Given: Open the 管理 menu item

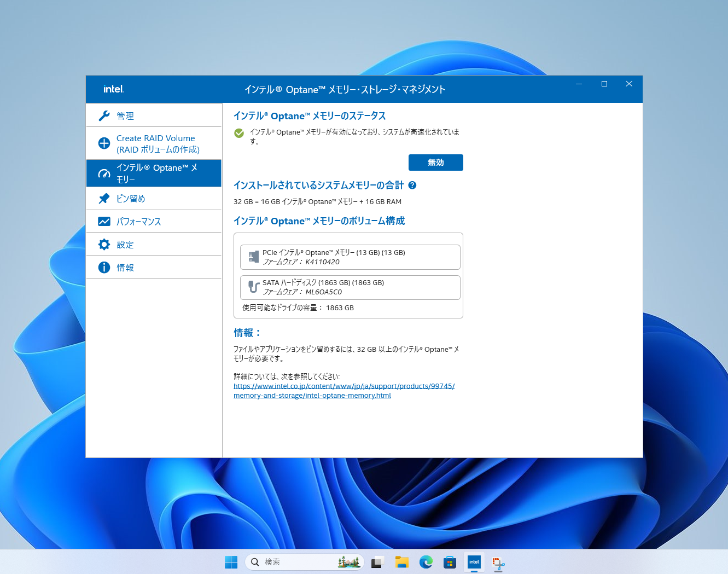Looking at the screenshot, I should [x=154, y=116].
